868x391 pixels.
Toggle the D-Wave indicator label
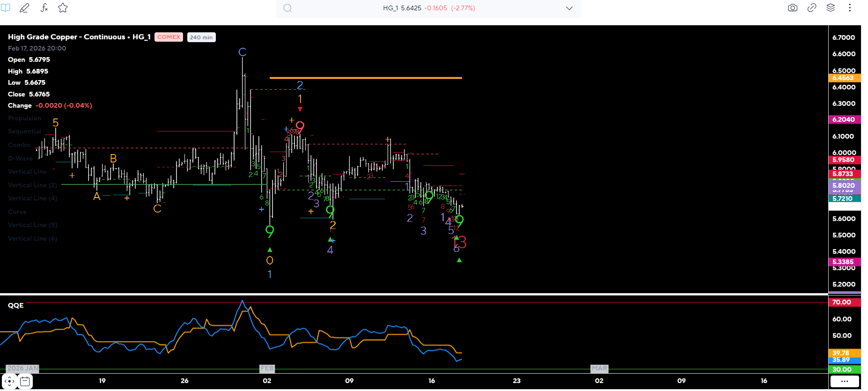coord(21,159)
